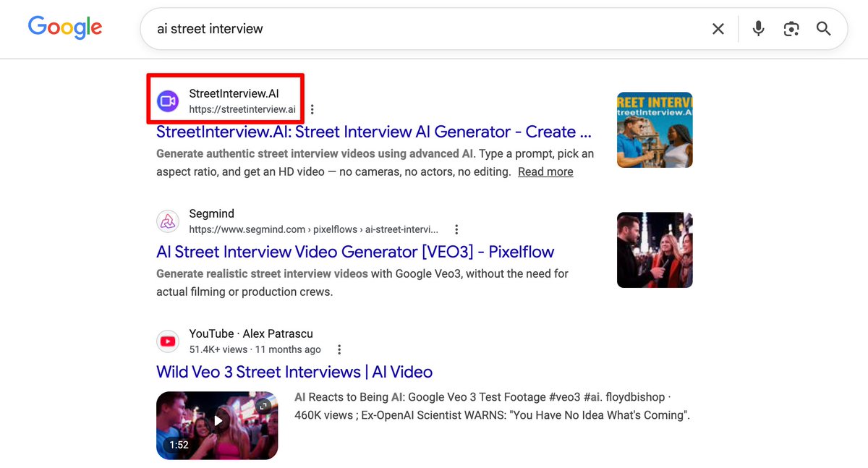Open AI Street Interview Video Generator [VEO3] link
This screenshot has height=468, width=868.
[x=355, y=252]
